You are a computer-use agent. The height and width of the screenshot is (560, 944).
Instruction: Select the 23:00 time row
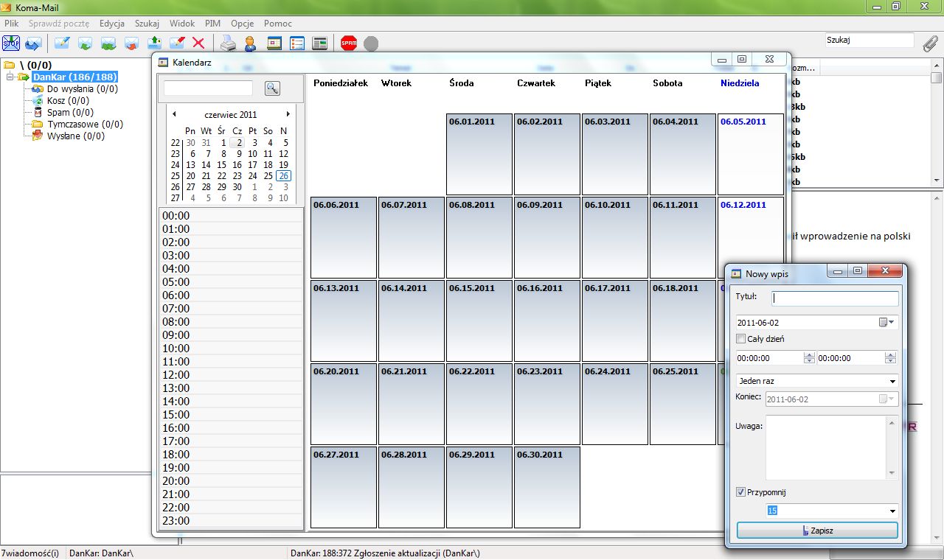231,521
